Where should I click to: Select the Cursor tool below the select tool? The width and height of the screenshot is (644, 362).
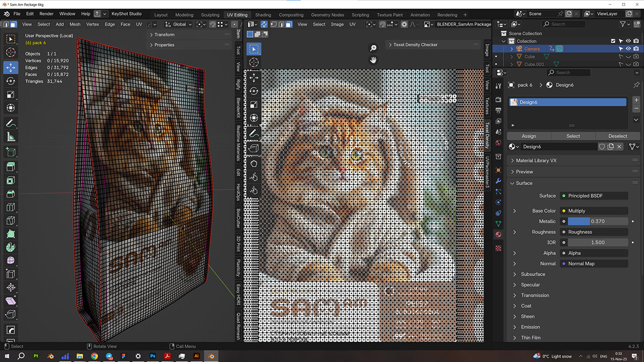(x=11, y=53)
